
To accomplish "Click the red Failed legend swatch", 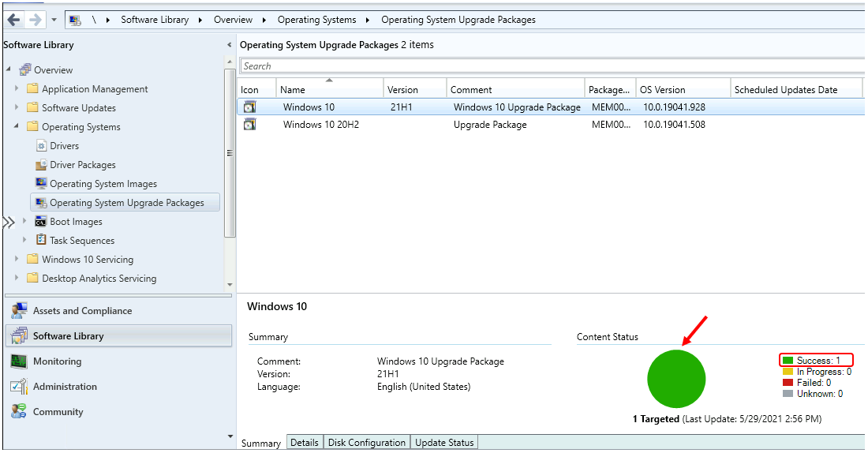I will tap(788, 383).
